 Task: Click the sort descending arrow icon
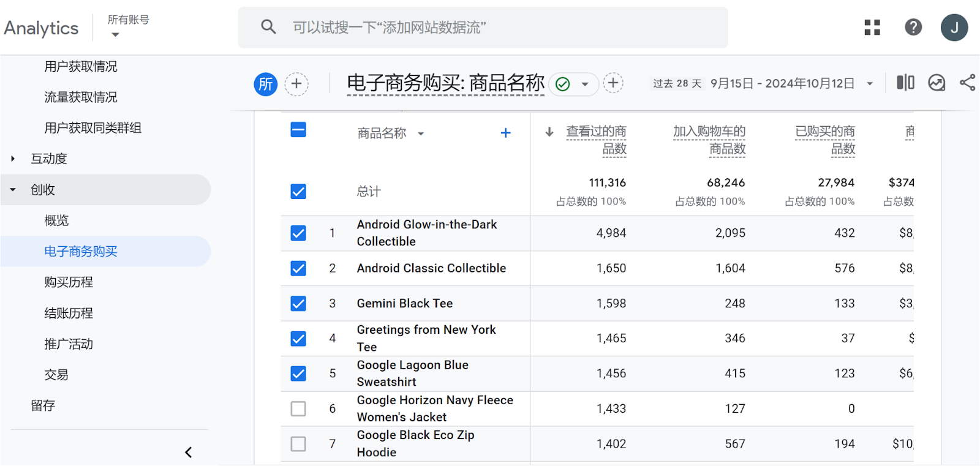click(549, 132)
